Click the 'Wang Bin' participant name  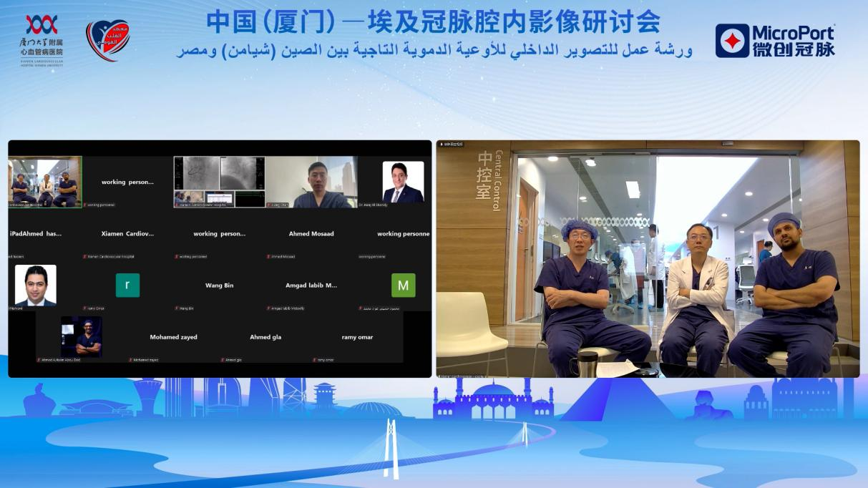pos(220,286)
